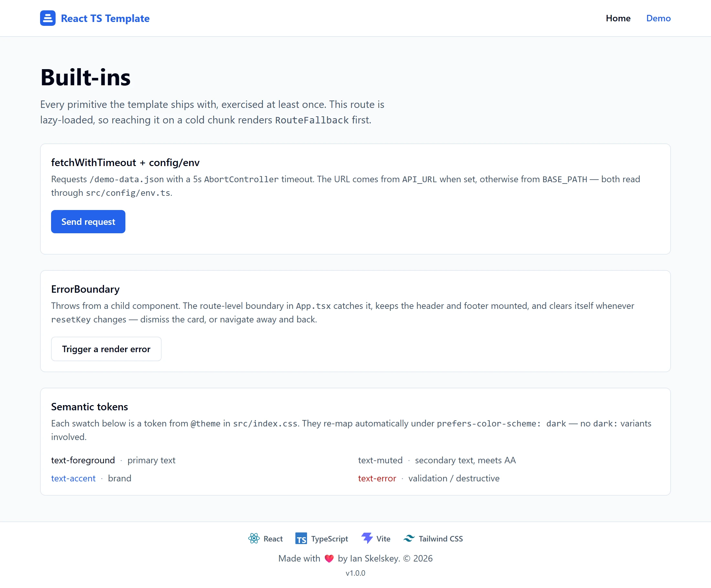Click the API_URL code text

pyautogui.click(x=419, y=179)
